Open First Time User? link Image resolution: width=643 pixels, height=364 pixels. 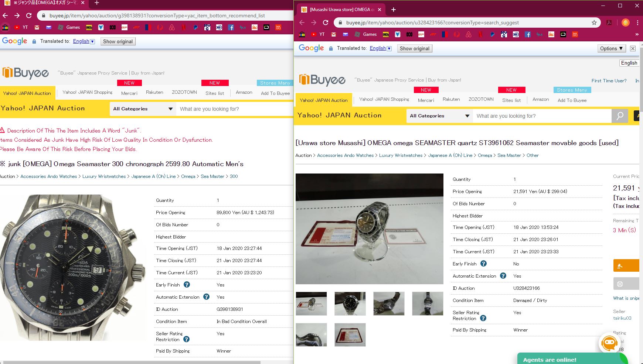coord(609,81)
